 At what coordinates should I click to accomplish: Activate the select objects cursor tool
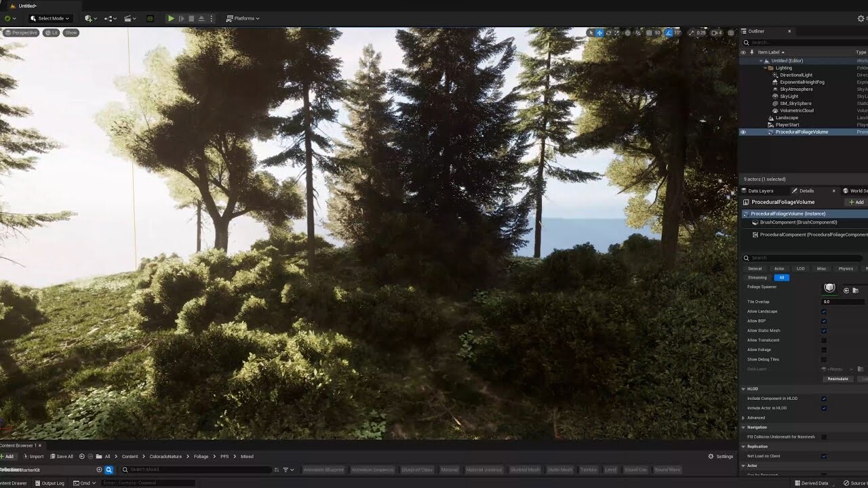(591, 33)
